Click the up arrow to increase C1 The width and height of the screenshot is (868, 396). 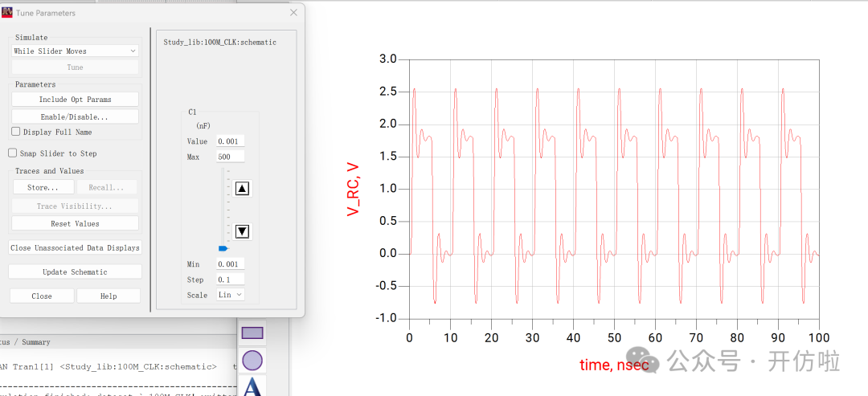pos(242,189)
